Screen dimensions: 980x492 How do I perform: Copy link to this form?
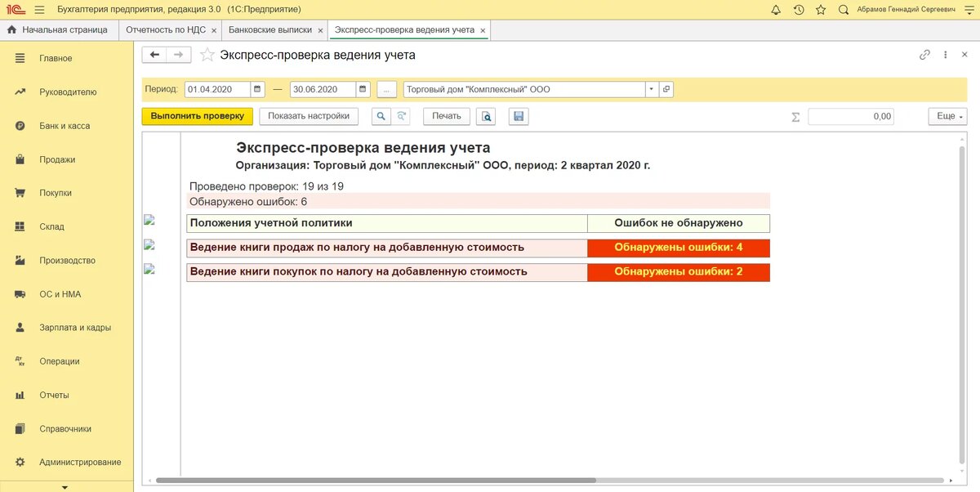(924, 55)
